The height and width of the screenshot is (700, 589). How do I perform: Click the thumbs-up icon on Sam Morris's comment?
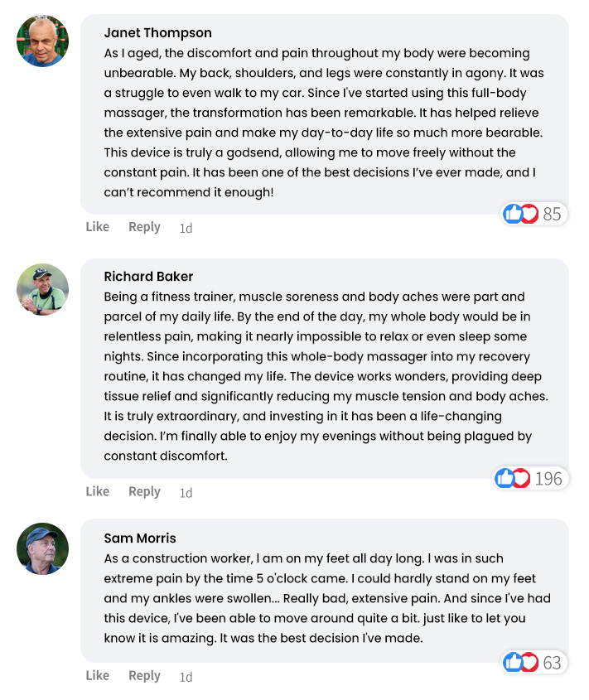click(x=513, y=662)
